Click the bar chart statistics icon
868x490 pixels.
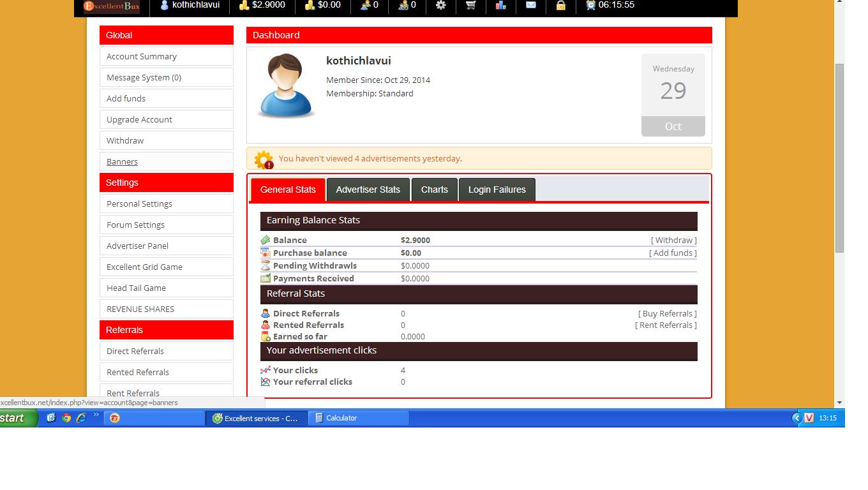(501, 5)
